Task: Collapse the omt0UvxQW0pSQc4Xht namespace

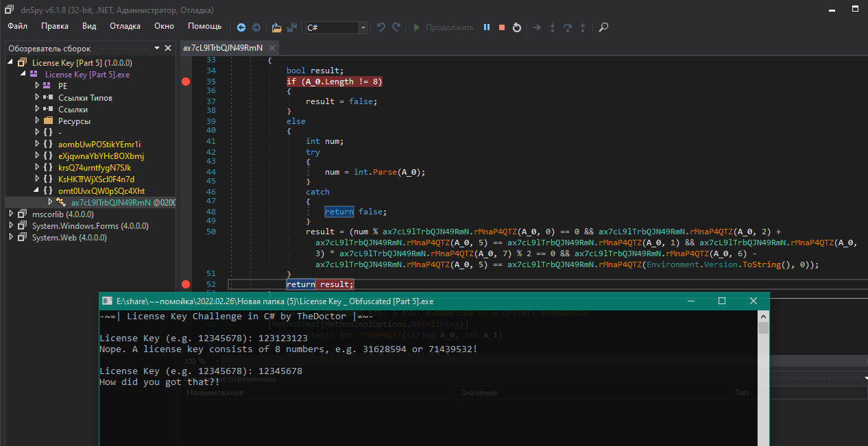Action: point(38,190)
